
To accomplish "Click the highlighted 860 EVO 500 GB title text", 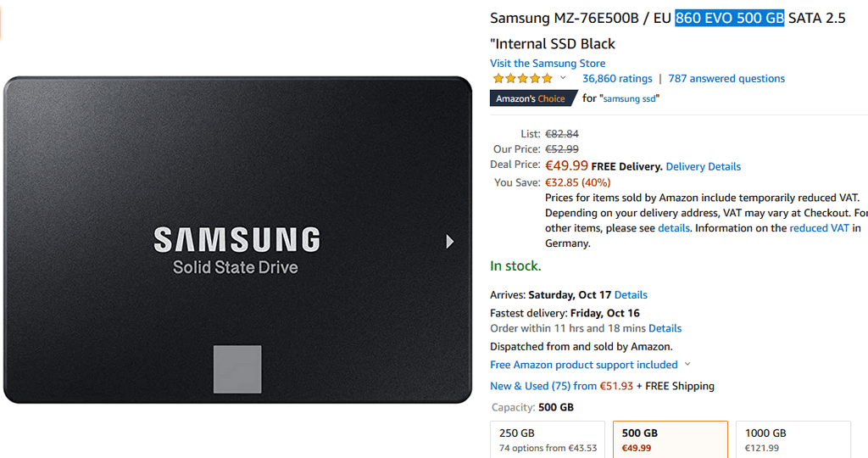I will [x=730, y=19].
